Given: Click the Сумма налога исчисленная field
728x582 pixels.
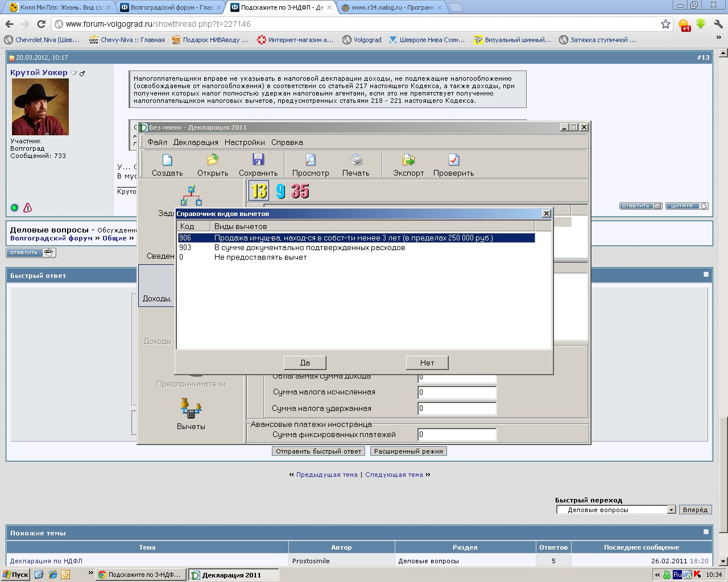Looking at the screenshot, I should [x=457, y=392].
